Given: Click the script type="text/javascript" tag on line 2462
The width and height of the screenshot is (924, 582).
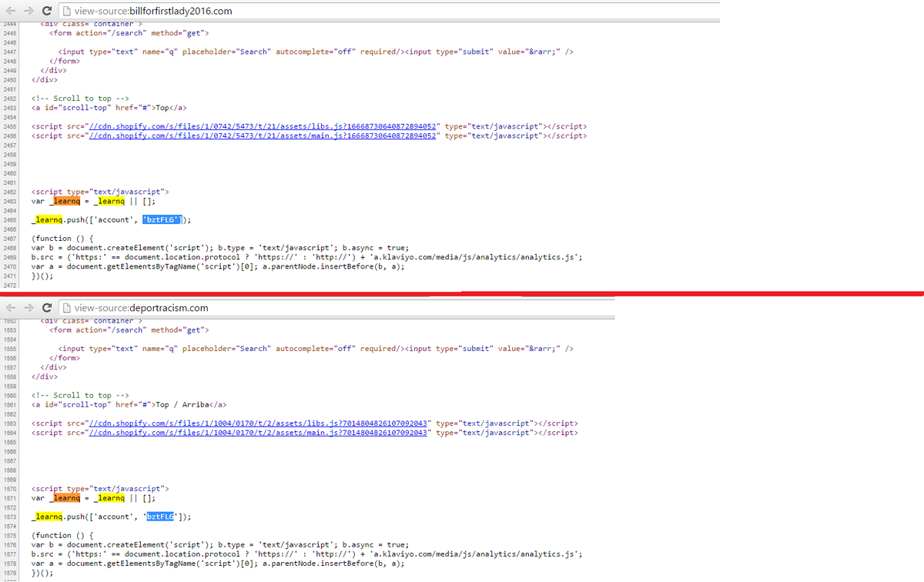Looking at the screenshot, I should [x=100, y=192].
